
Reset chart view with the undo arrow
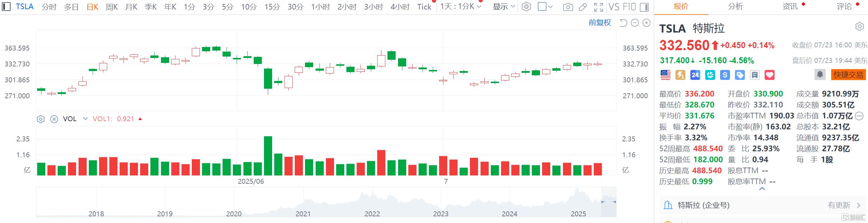point(623,23)
